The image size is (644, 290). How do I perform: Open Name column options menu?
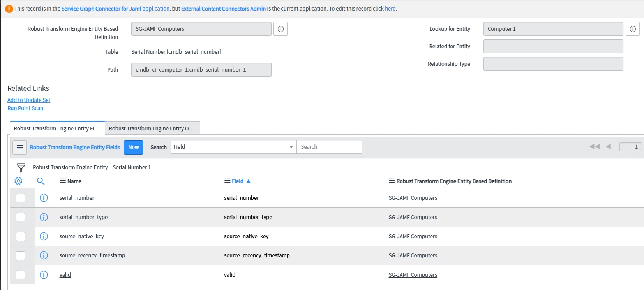pos(62,181)
